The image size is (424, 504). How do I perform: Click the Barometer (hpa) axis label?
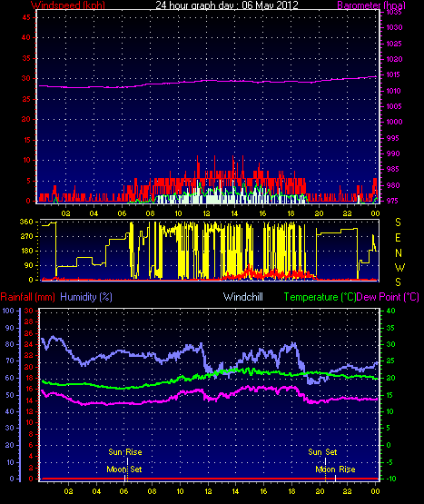(x=371, y=5)
